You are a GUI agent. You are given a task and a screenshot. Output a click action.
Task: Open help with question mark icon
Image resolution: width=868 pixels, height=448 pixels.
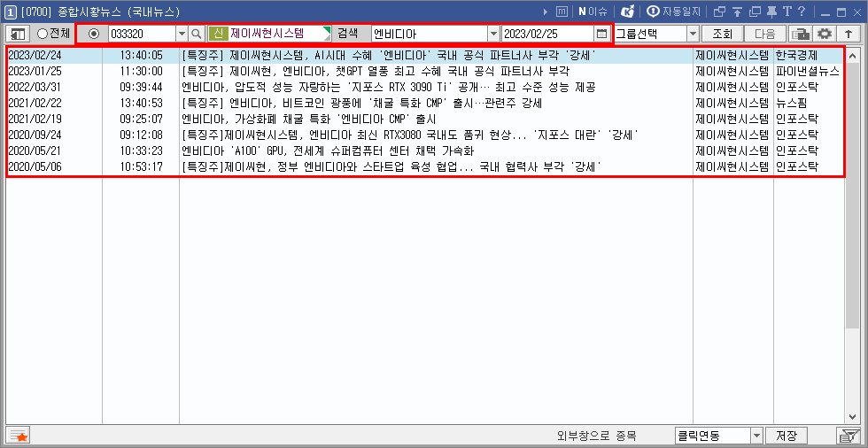(x=801, y=12)
